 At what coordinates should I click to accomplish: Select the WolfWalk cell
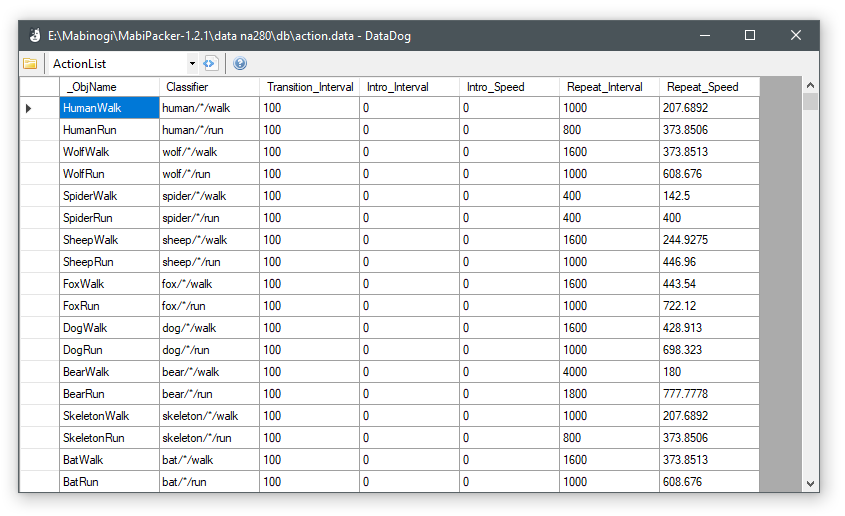point(109,152)
